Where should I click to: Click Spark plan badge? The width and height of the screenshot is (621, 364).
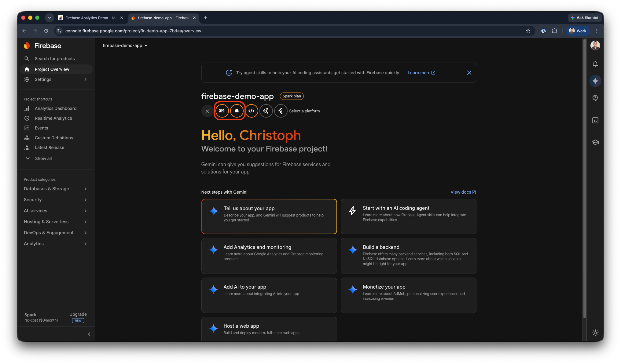click(x=292, y=96)
